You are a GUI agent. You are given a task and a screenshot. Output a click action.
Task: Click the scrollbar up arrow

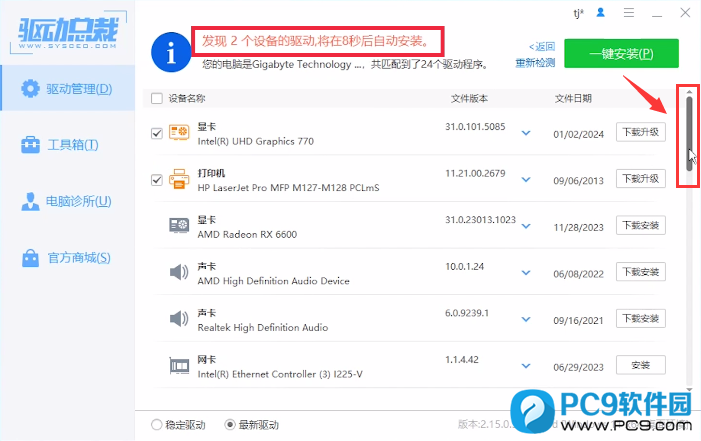(x=689, y=92)
